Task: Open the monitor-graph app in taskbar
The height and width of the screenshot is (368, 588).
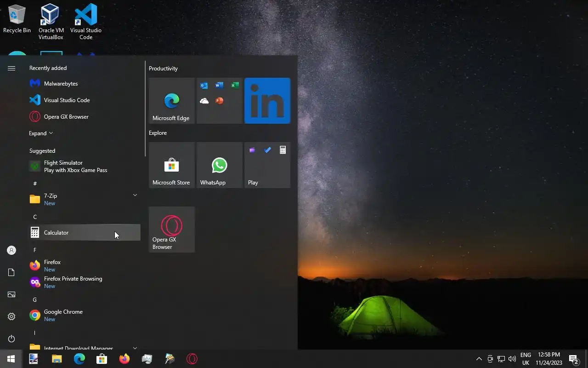Action: click(x=147, y=359)
